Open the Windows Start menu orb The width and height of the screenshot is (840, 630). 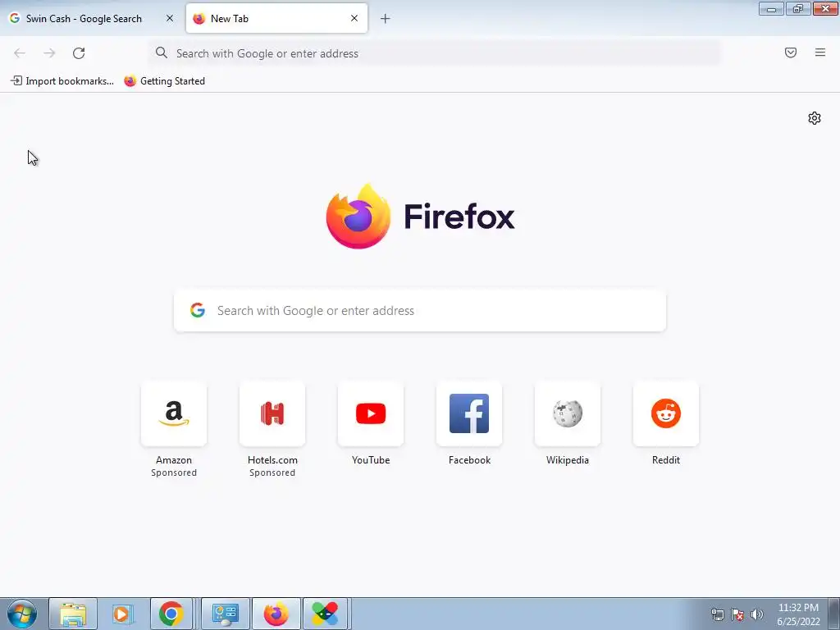click(22, 614)
